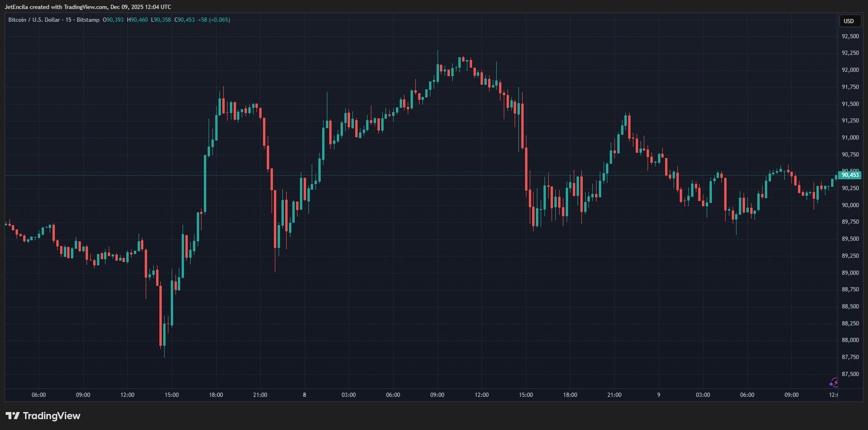Click the 92,250 price axis label
This screenshot has width=868, height=430.
click(x=850, y=53)
